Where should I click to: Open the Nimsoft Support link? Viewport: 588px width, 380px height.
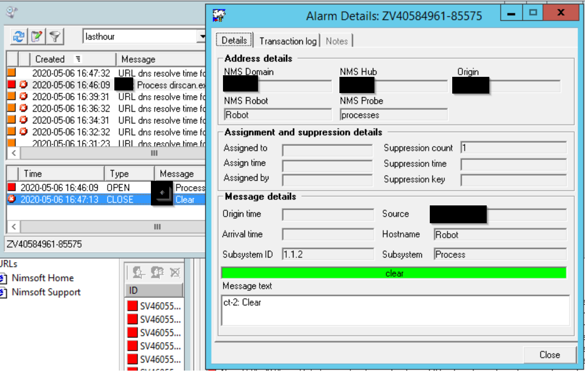pyautogui.click(x=46, y=292)
